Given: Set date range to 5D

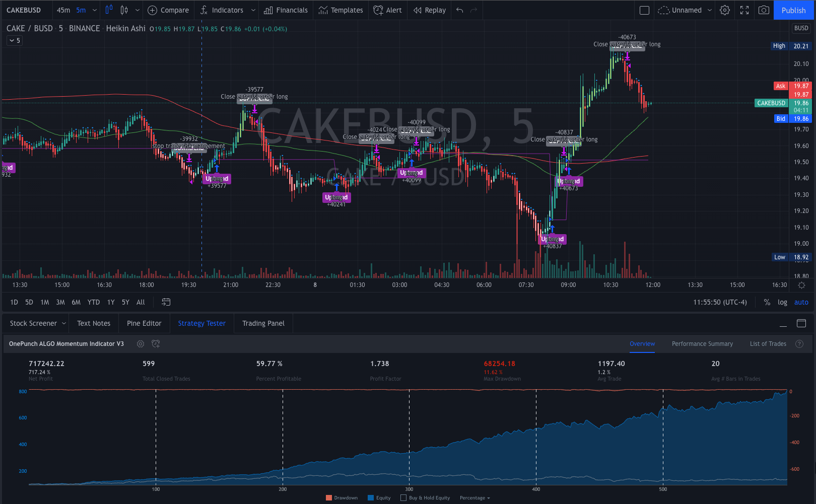Looking at the screenshot, I should tap(29, 302).
